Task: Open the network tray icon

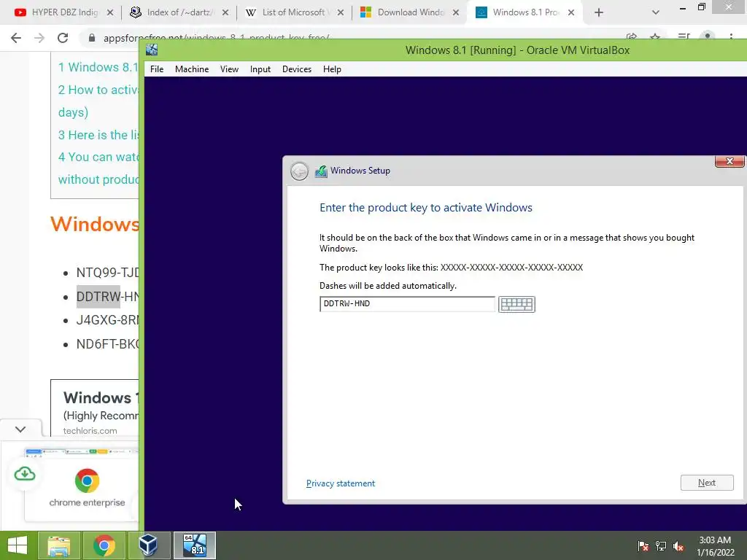Action: (x=661, y=545)
